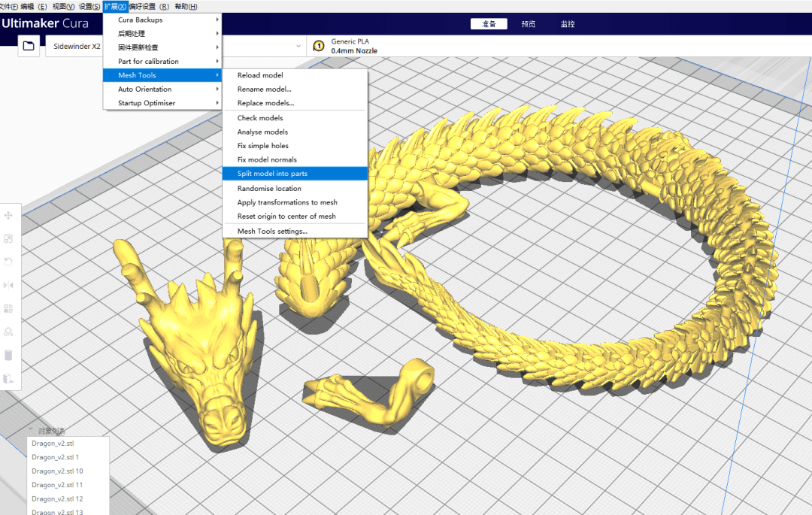812x515 pixels.
Task: Switch to the 预览 preview tab
Action: pyautogui.click(x=528, y=23)
